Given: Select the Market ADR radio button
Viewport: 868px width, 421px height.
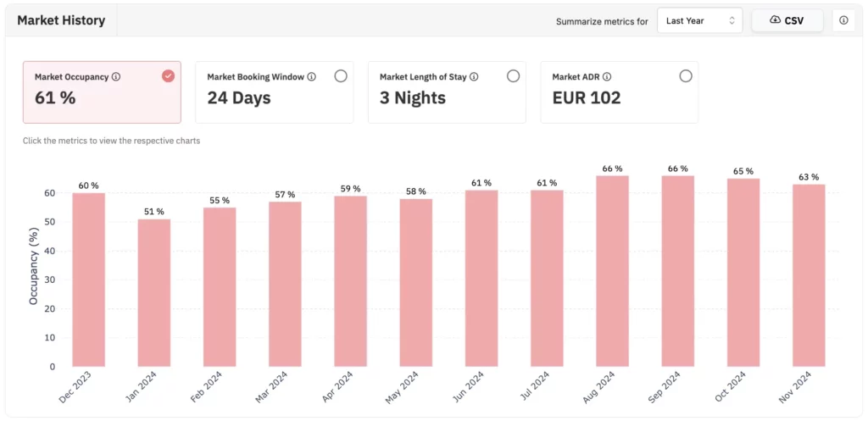Looking at the screenshot, I should pyautogui.click(x=686, y=76).
